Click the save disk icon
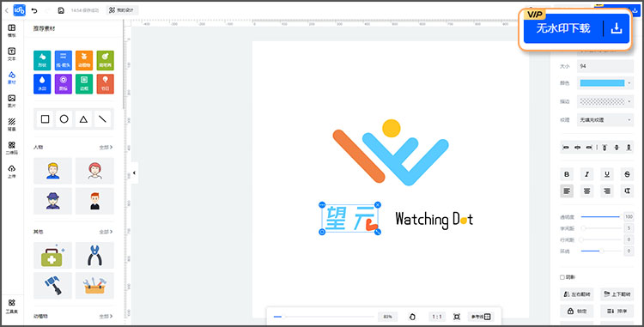This screenshot has height=327, width=644. [x=61, y=10]
